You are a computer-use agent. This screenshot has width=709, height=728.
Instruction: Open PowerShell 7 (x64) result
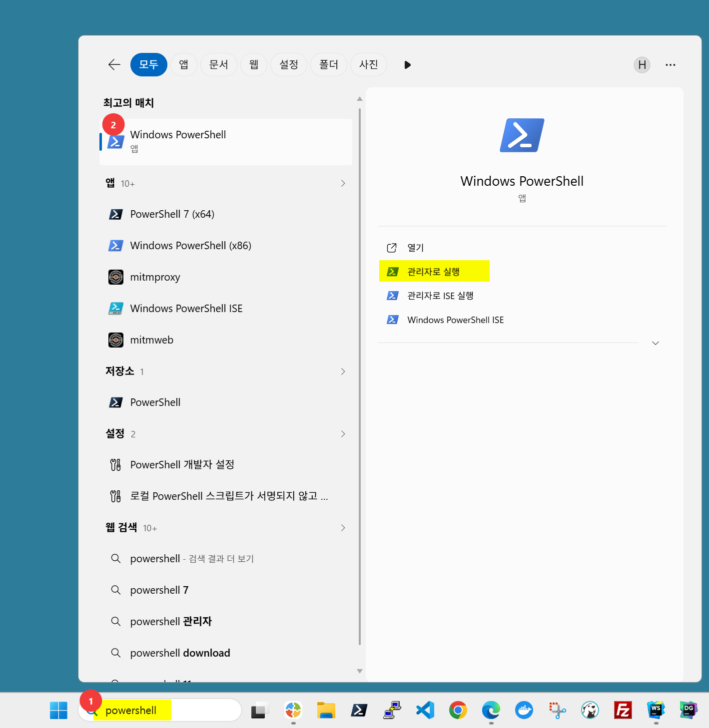226,214
